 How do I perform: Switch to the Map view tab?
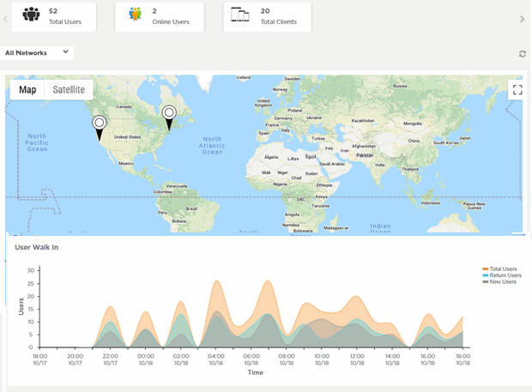pos(27,89)
